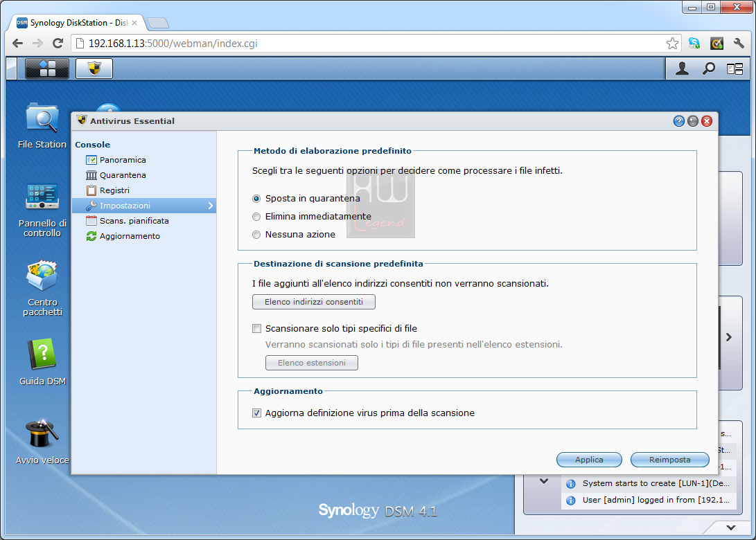Click the bottom-right corner down chevron

731,528
